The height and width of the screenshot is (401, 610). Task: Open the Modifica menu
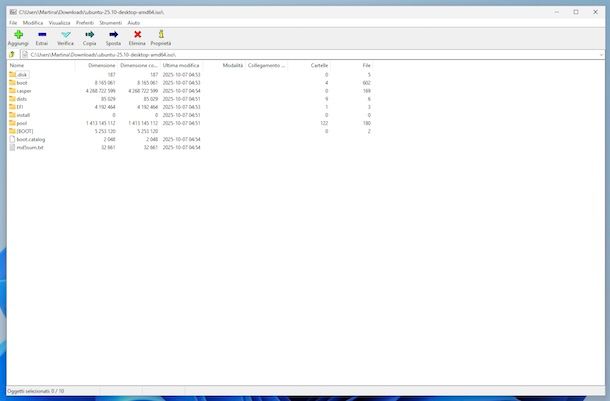coord(33,23)
